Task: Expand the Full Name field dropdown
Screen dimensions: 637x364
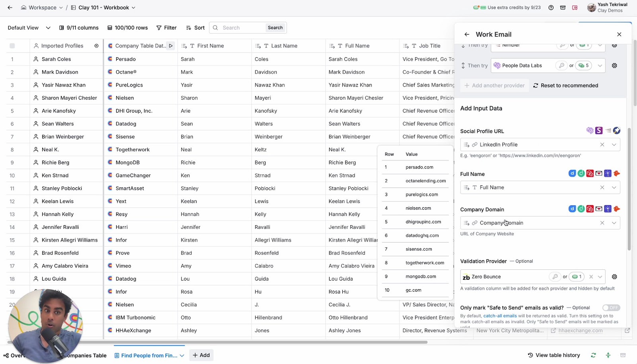Action: click(x=614, y=187)
